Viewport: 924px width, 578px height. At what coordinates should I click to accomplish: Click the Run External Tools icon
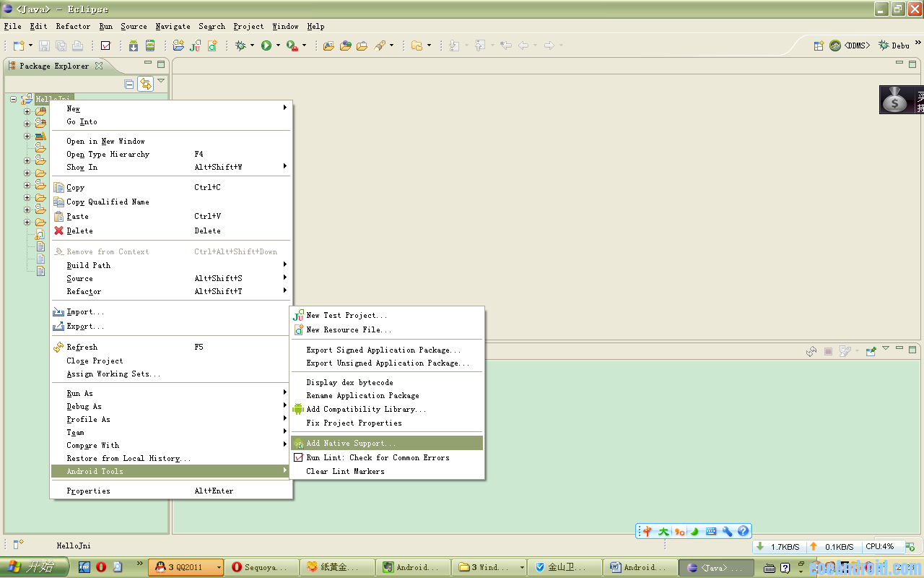tap(292, 46)
